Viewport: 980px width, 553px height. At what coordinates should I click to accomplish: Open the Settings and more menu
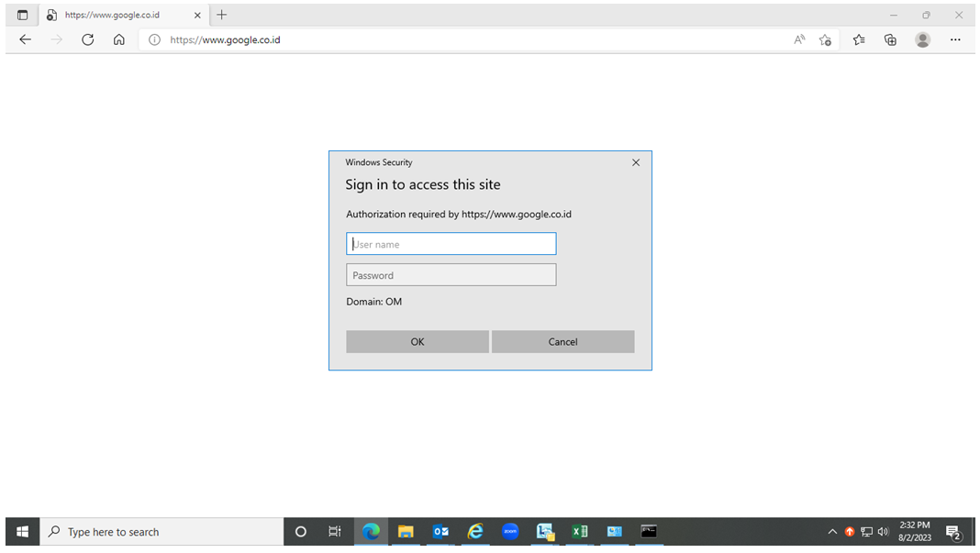(x=955, y=39)
